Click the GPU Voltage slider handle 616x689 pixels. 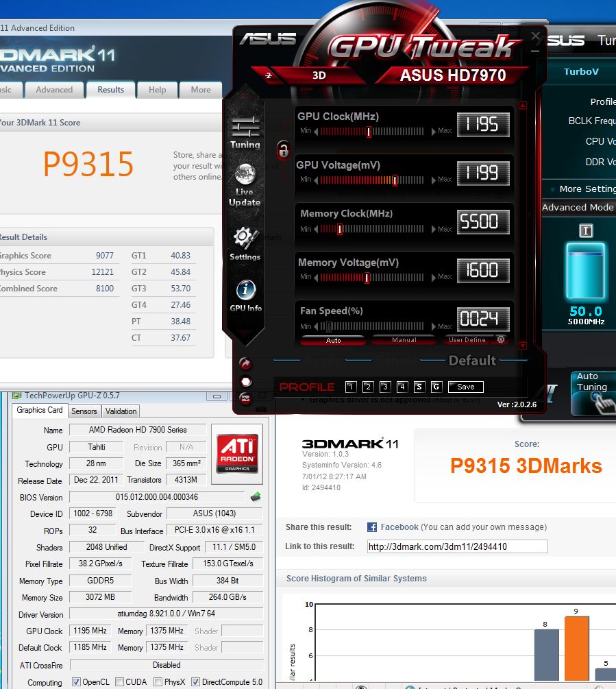(395, 180)
